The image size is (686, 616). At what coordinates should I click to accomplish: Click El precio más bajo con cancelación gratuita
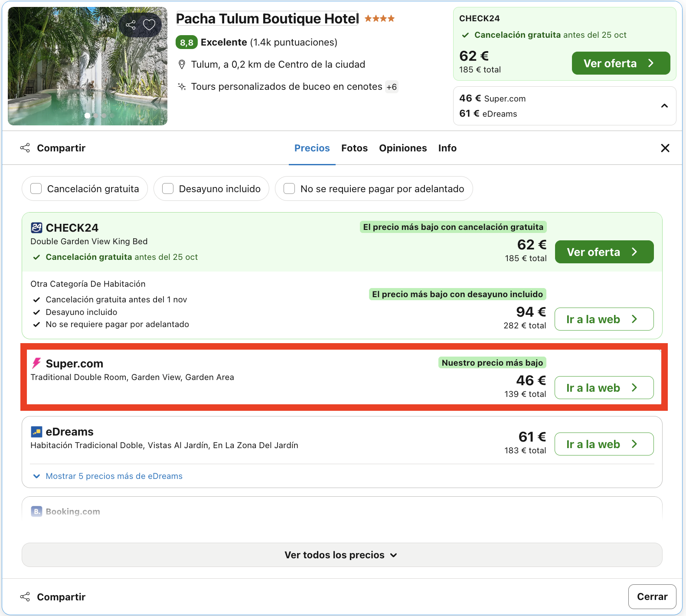click(453, 227)
